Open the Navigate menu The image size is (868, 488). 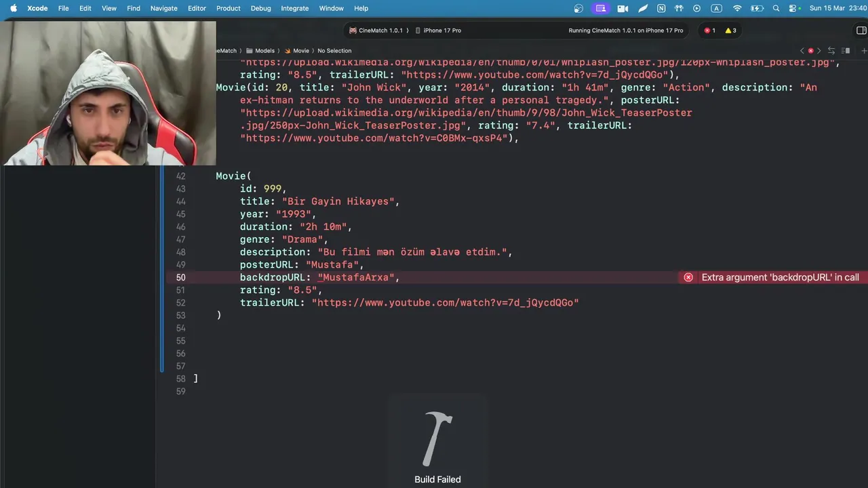point(163,8)
